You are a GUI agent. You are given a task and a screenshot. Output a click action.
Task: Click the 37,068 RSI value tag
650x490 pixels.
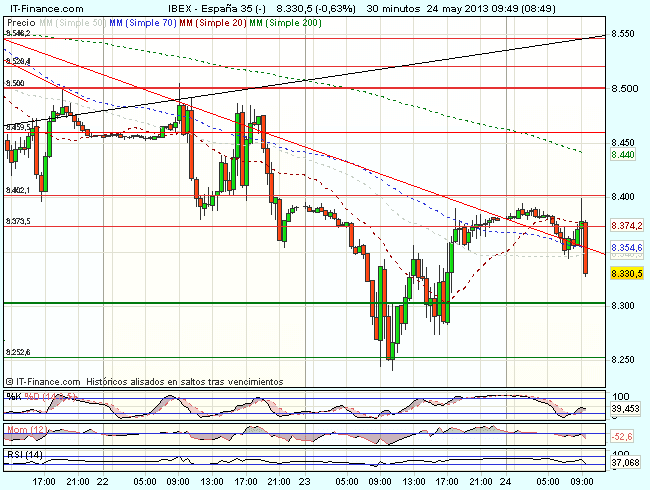(x=625, y=462)
